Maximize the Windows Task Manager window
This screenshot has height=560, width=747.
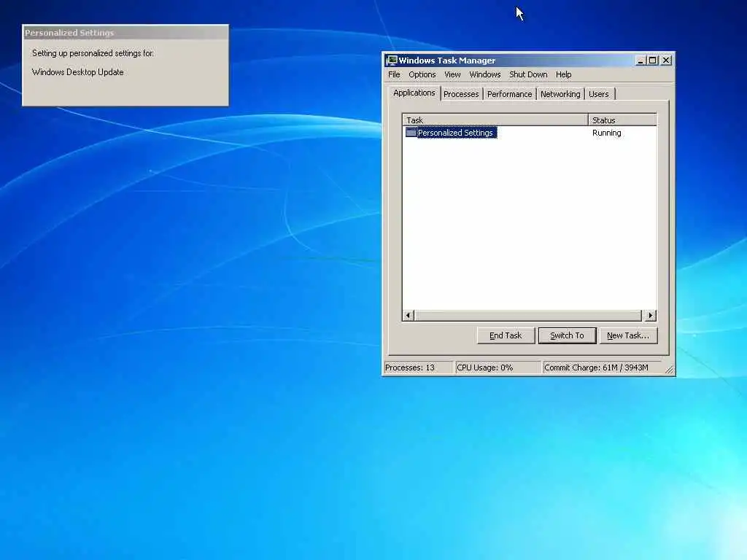[x=653, y=61]
